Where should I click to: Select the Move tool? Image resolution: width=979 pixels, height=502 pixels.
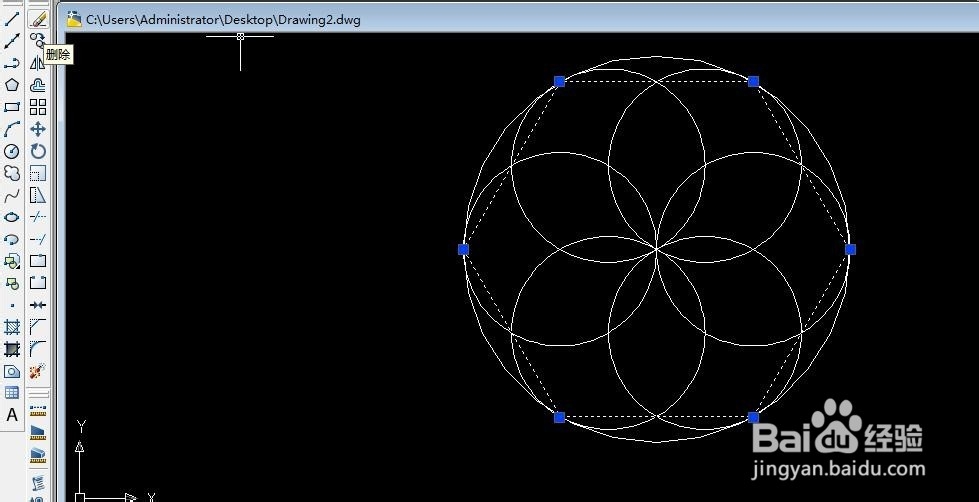tap(38, 129)
